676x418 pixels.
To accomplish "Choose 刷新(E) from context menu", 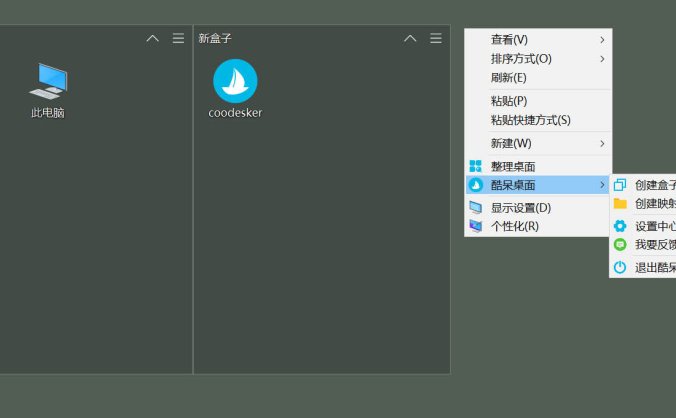I will [538, 78].
